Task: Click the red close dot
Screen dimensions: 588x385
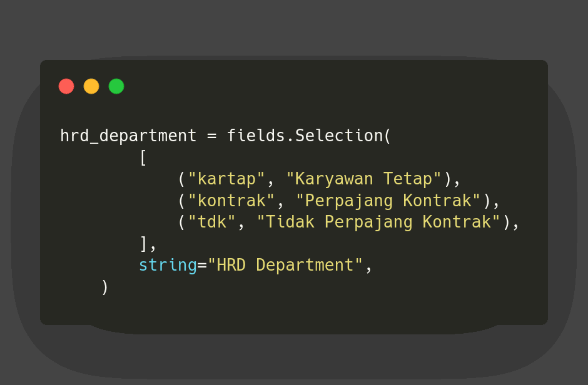Action: point(66,86)
